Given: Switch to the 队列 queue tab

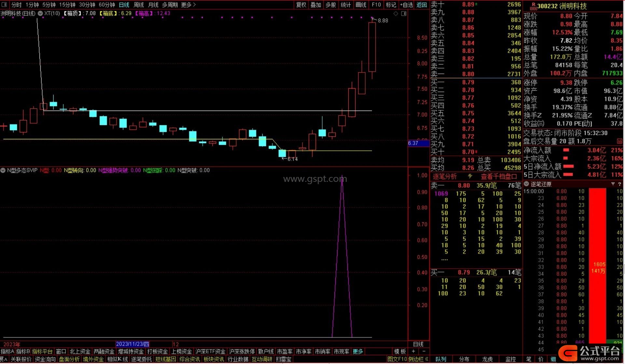Looking at the screenshot, I should point(441,359).
